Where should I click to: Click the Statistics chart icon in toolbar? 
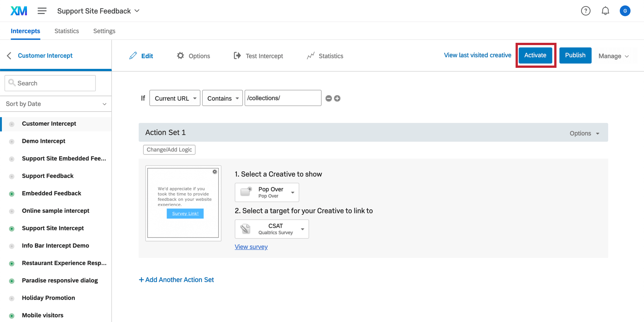(311, 56)
